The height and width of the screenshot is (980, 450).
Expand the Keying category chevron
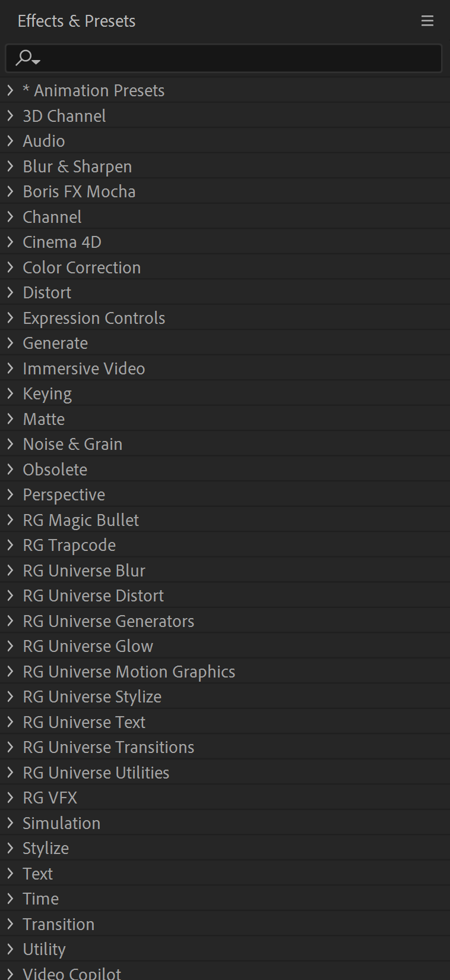[x=10, y=393]
